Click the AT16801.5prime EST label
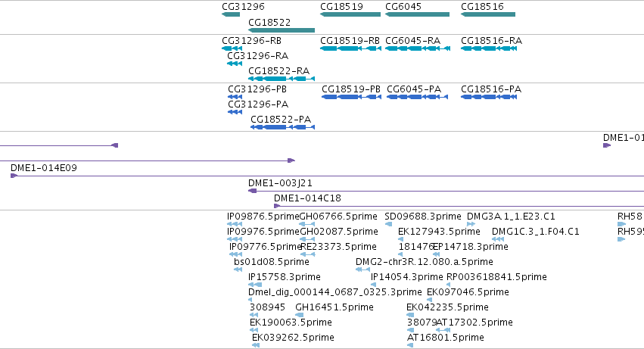Viewport: 644px width, 349px height. 445,338
